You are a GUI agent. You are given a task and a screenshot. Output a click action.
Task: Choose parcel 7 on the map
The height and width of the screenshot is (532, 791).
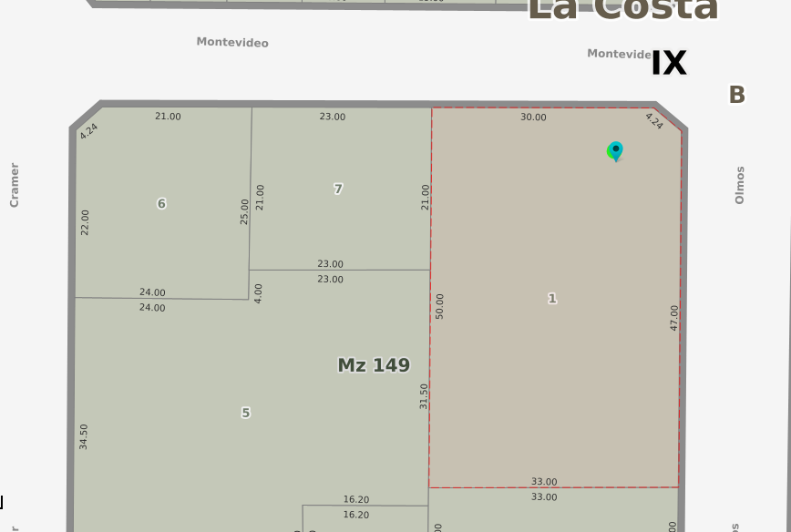[x=338, y=189]
